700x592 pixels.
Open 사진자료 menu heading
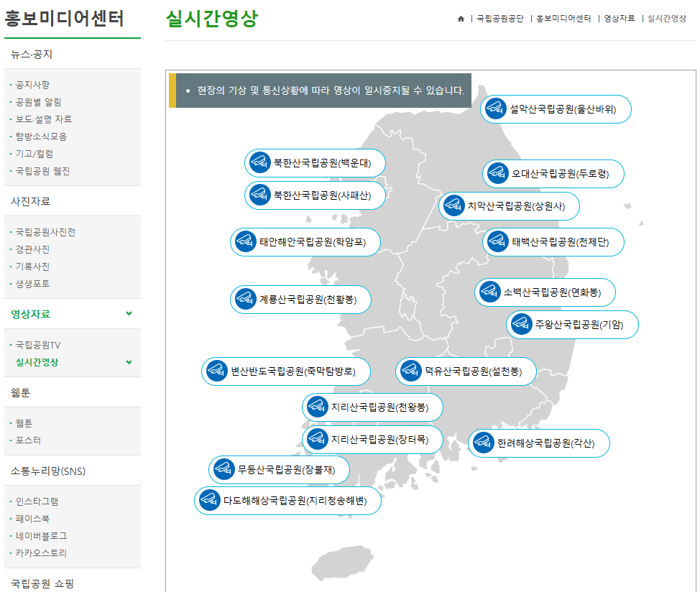(30, 201)
